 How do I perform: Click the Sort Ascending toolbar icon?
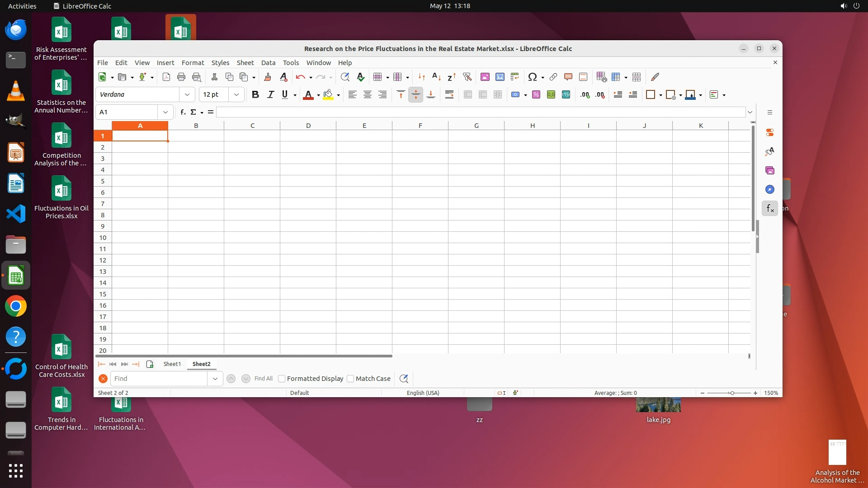click(x=436, y=77)
